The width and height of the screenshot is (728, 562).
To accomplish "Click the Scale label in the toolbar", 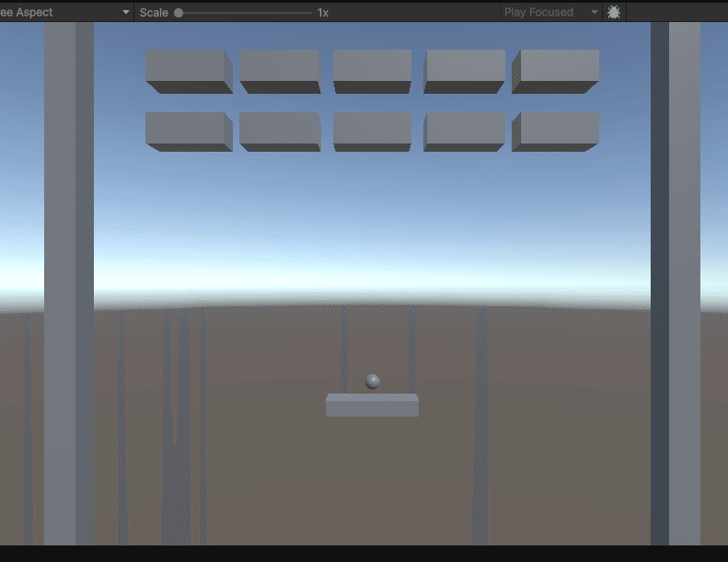I will tap(154, 13).
